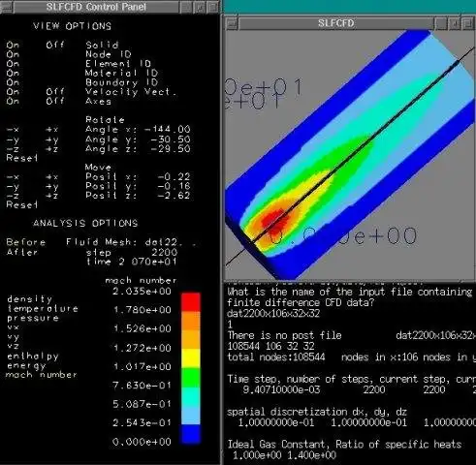Click -x in the Posit x row
Viewport: 476px width, 465px height.
13,177
